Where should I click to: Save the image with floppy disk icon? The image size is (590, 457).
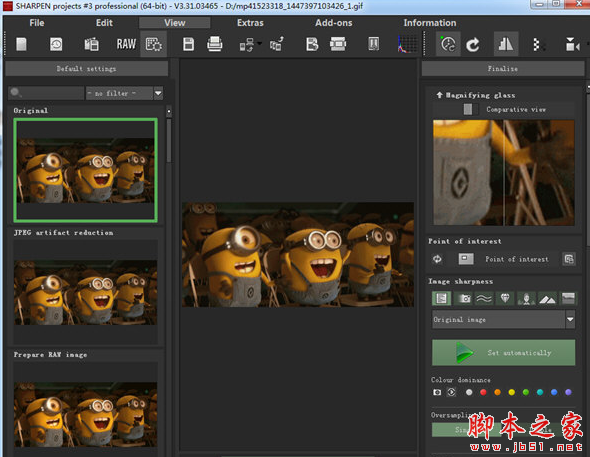pos(189,44)
